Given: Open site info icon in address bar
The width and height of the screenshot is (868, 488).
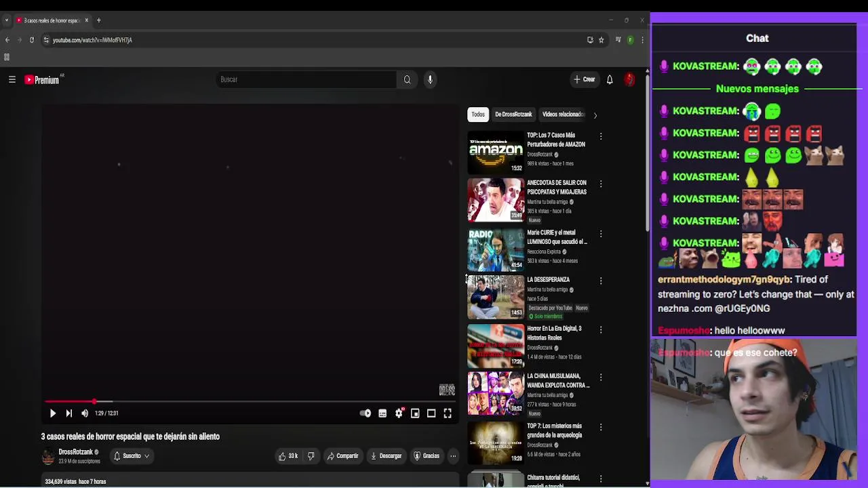Looking at the screenshot, I should click(x=46, y=40).
